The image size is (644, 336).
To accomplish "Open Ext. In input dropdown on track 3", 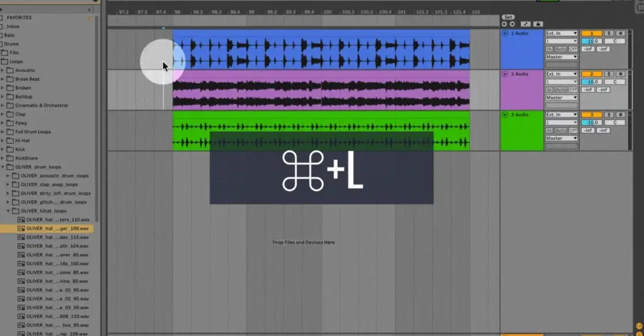I will tap(562, 114).
